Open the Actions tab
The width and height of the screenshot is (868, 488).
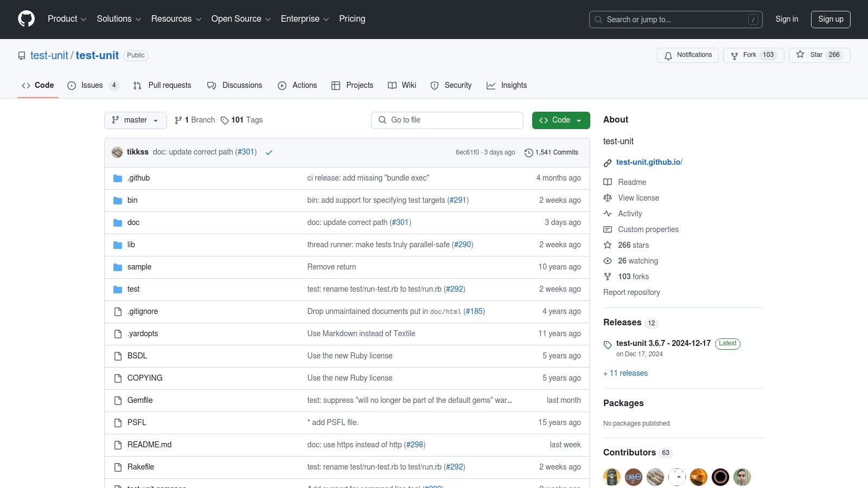pos(297,86)
